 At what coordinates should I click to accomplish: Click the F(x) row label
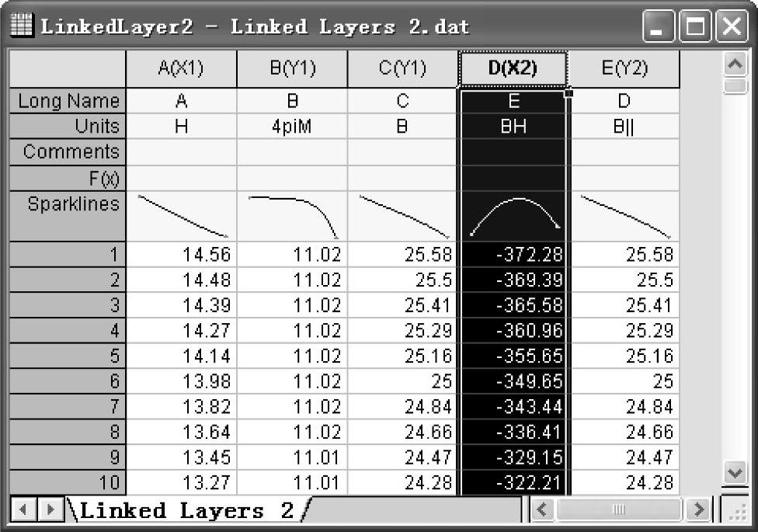pyautogui.click(x=68, y=179)
